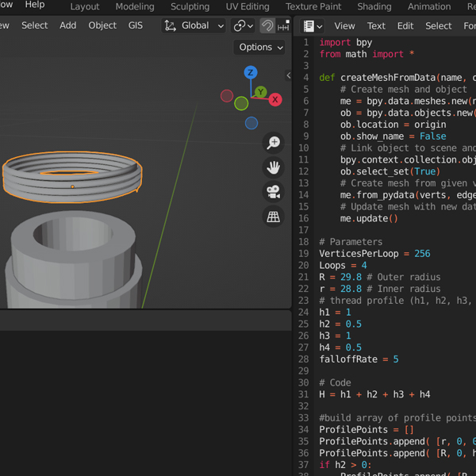This screenshot has width=476, height=476.
Task: Switch perspective/orthographic with the grid icon
Action: coord(274,217)
